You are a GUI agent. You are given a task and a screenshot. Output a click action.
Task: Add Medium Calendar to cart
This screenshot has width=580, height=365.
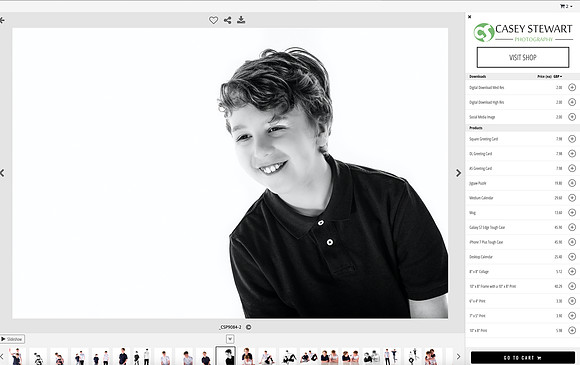click(x=572, y=198)
